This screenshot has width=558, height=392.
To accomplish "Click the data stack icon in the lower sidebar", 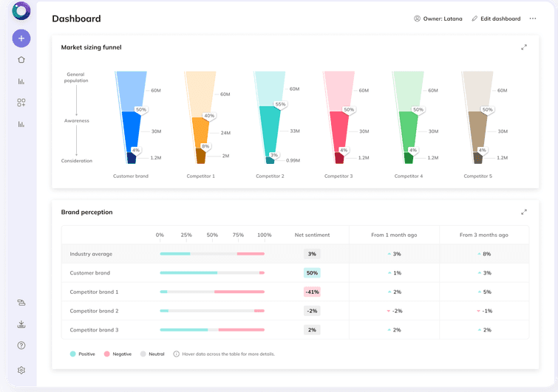I will [21, 303].
